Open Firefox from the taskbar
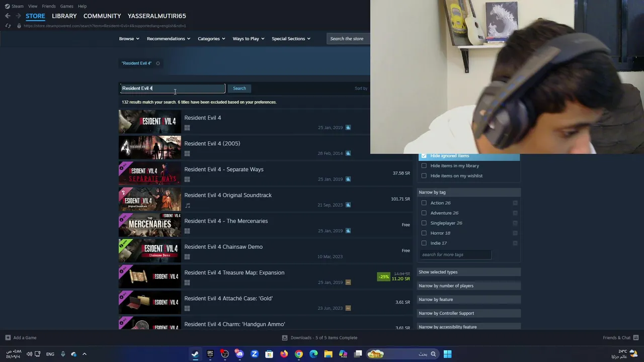Image resolution: width=644 pixels, height=362 pixels. [x=284, y=354]
